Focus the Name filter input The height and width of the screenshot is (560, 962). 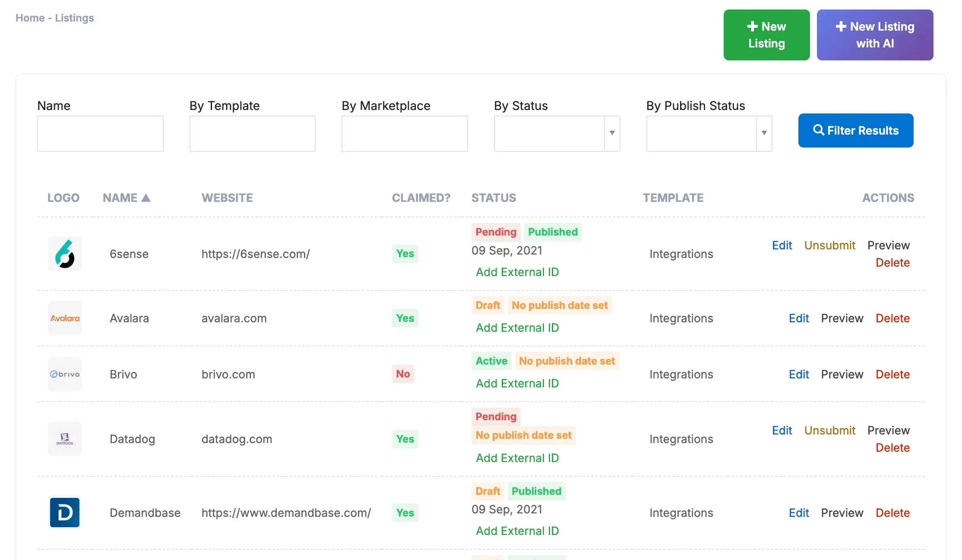tap(100, 133)
